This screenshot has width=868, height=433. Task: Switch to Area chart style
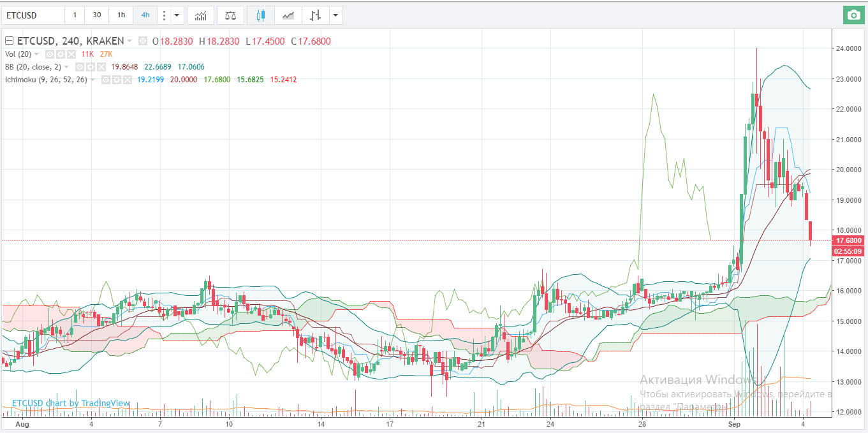[x=289, y=15]
